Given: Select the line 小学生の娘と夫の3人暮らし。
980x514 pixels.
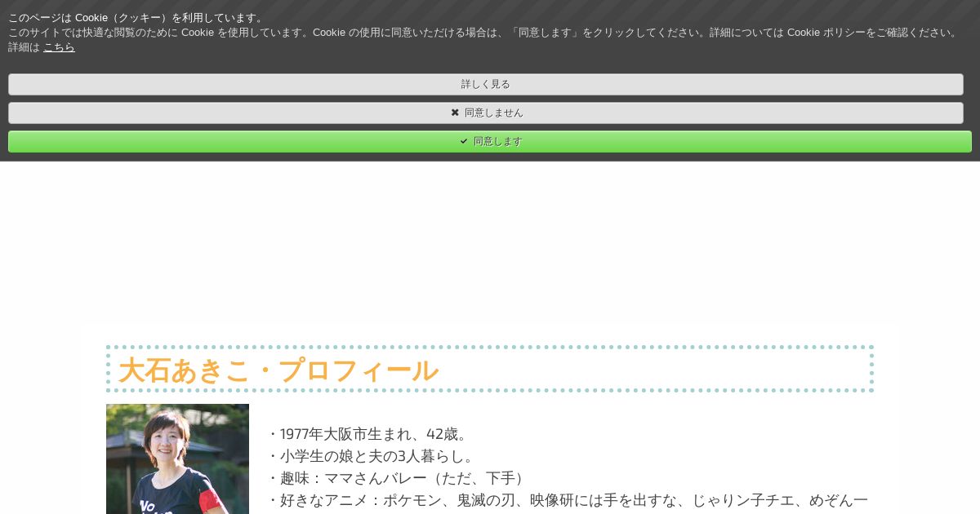Looking at the screenshot, I should click(x=372, y=456).
